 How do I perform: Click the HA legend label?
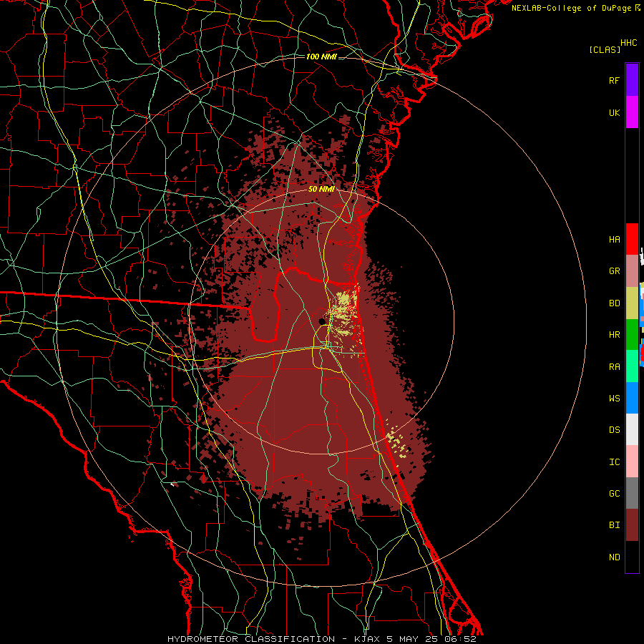[x=614, y=239]
